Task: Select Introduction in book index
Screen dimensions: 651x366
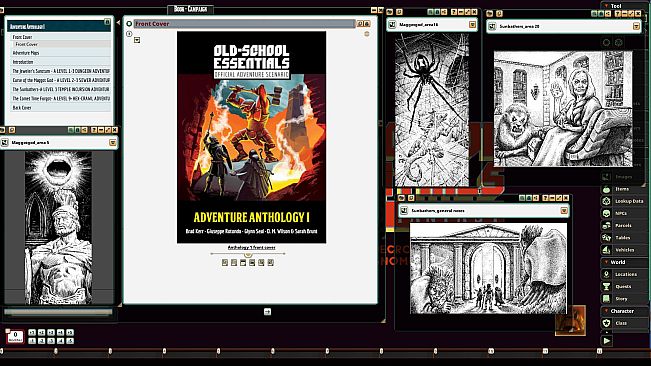Action: tap(61, 62)
